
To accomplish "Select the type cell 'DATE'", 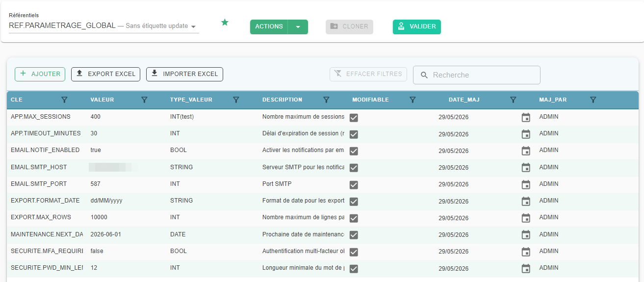I will tap(178, 234).
